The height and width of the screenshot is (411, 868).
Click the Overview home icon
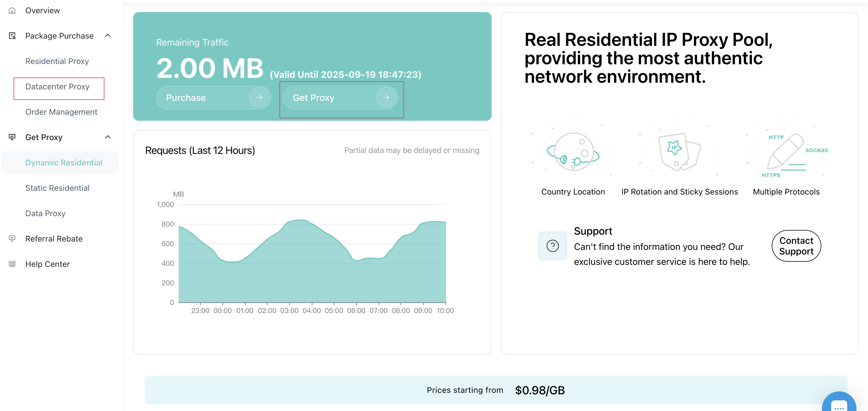[x=12, y=10]
